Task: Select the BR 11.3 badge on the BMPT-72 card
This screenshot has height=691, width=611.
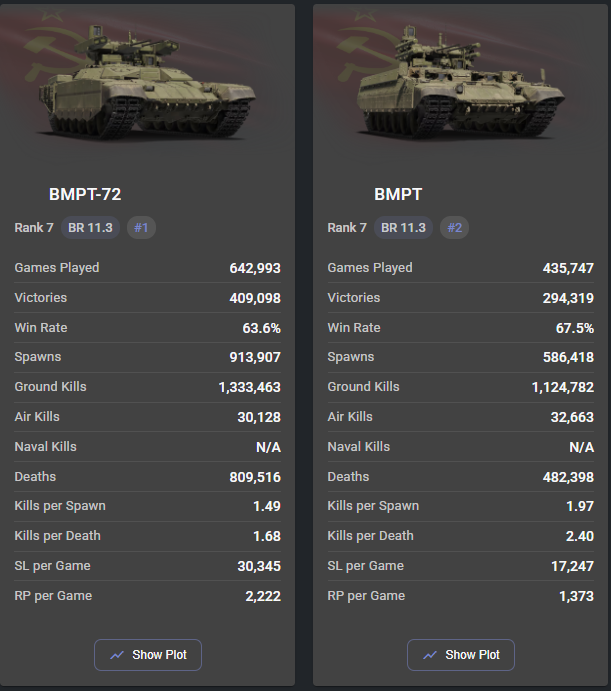Action: pos(91,228)
